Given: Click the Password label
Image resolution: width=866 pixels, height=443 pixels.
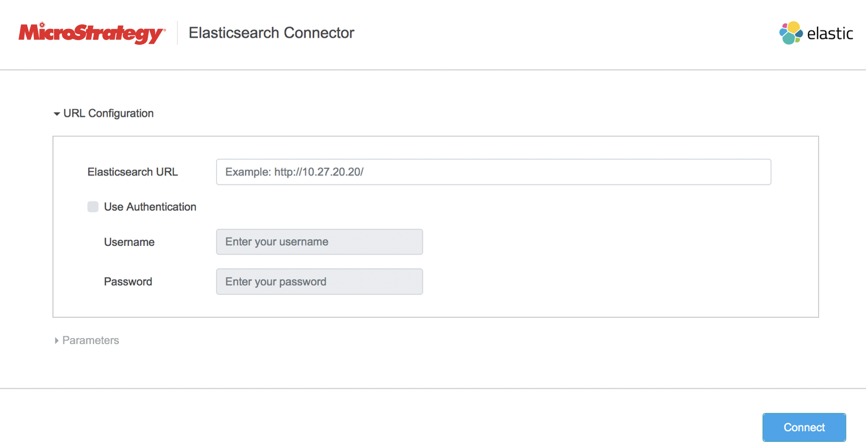Looking at the screenshot, I should (128, 282).
